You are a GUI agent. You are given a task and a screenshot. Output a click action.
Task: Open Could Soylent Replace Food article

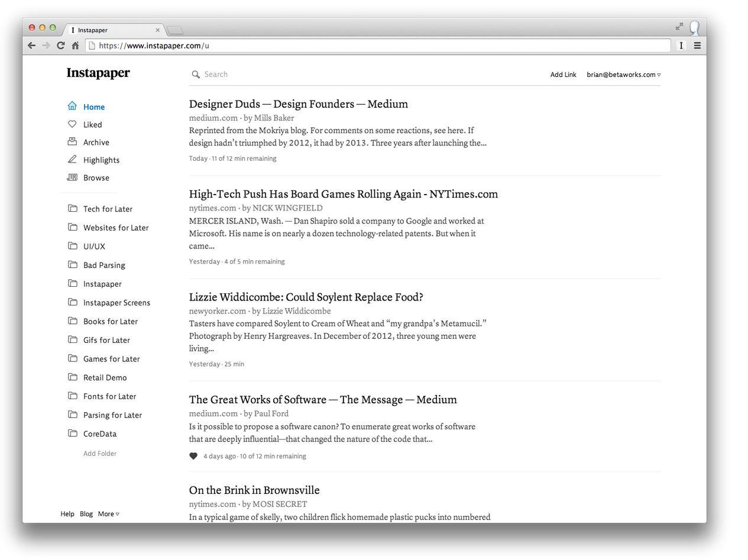point(306,297)
